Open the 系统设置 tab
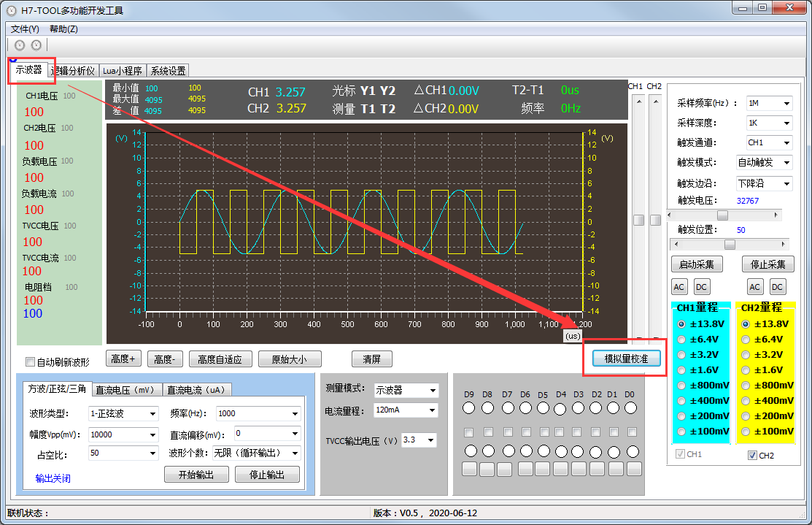 click(168, 71)
